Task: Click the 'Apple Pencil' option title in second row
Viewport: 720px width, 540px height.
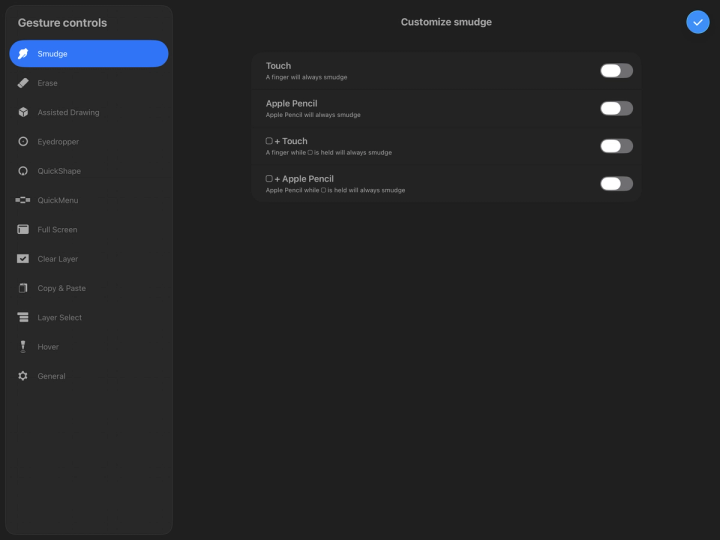Action: (292, 103)
